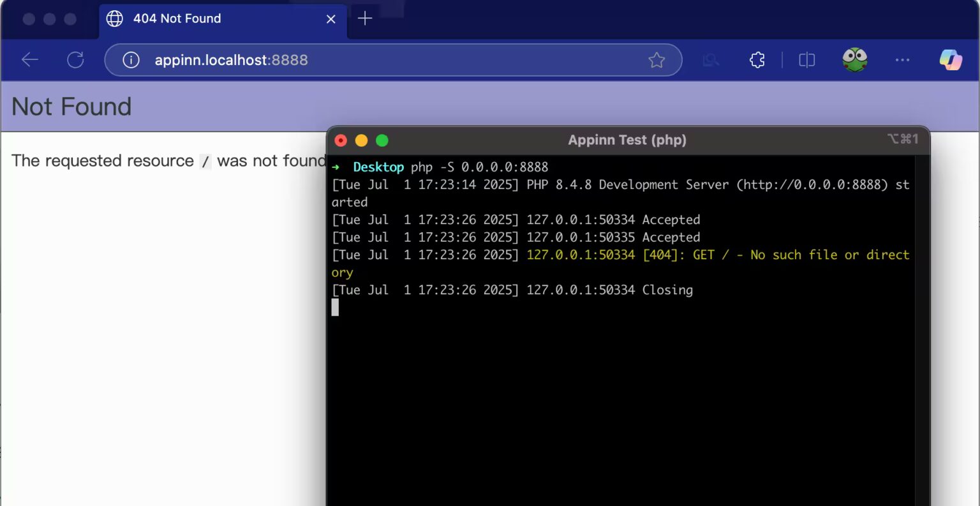Screen dimensions: 980x506
Task: Click the ⌥⌘1 shortcut label
Action: (x=903, y=138)
